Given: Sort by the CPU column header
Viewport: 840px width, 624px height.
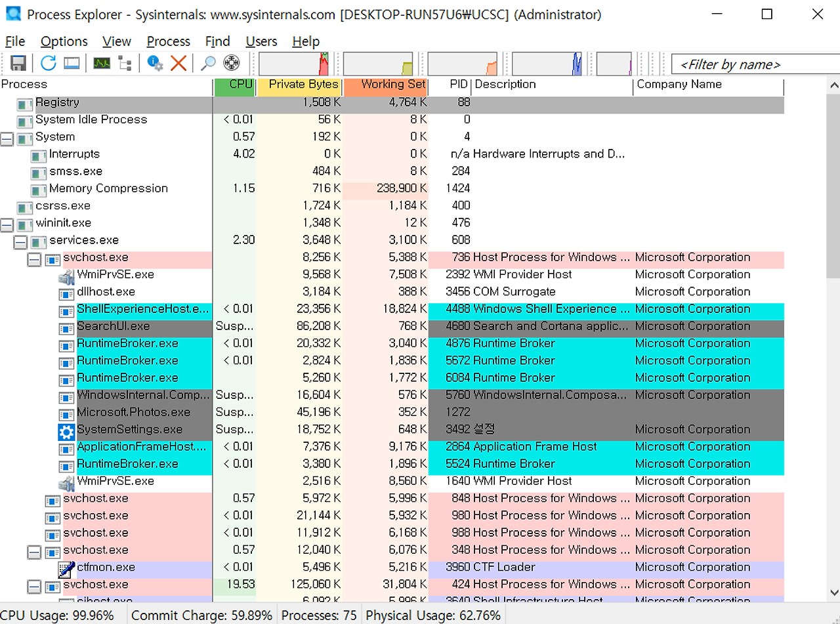Looking at the screenshot, I should coord(234,85).
